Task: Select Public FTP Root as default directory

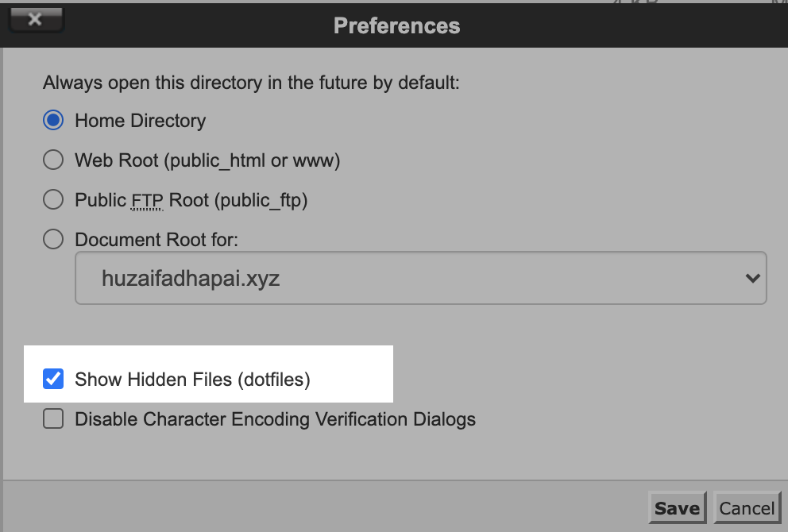Action: [x=52, y=199]
